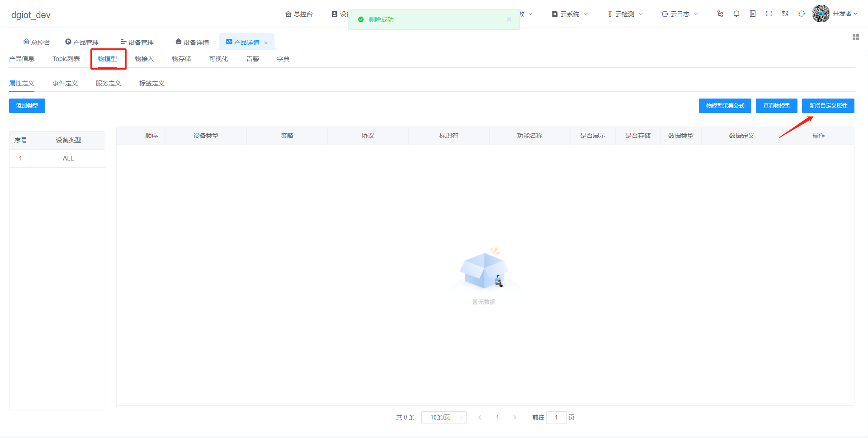Go to previous page arrow
The image size is (868, 438).
480,418
